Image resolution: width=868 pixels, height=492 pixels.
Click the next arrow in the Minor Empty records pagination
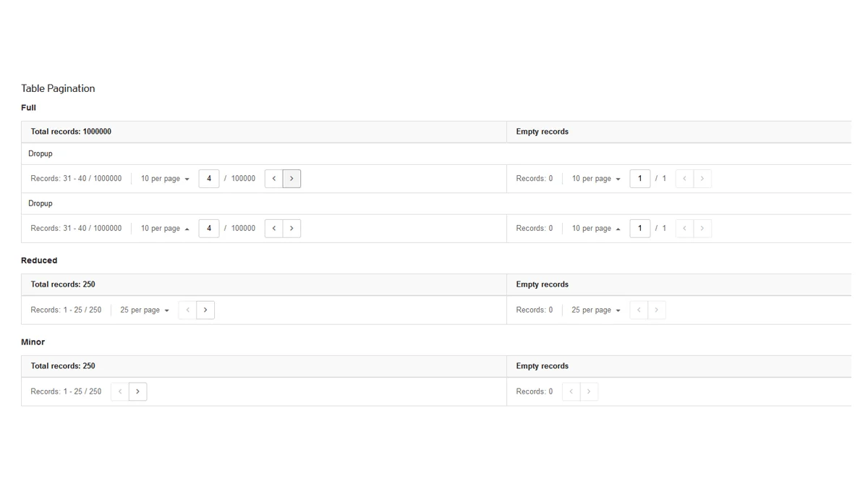coord(589,391)
